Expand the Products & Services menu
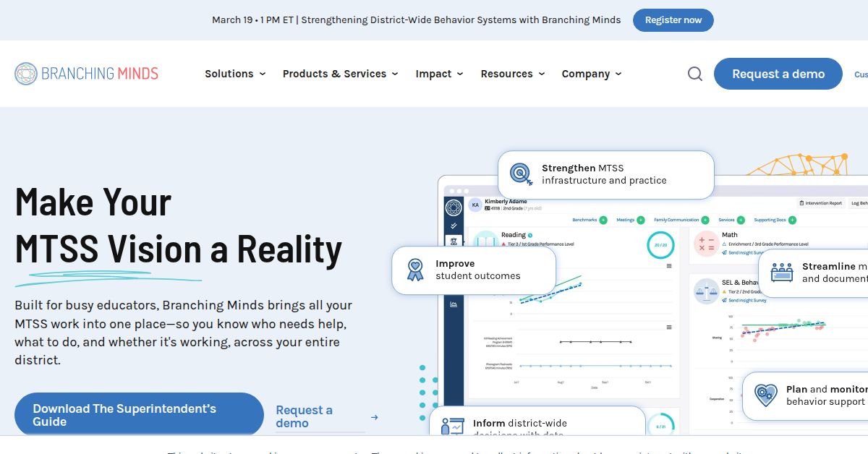The height and width of the screenshot is (454, 868). click(340, 74)
